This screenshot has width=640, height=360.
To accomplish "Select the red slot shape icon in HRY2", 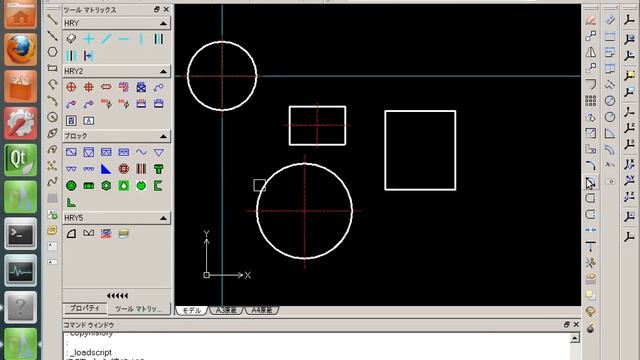I will [106, 87].
